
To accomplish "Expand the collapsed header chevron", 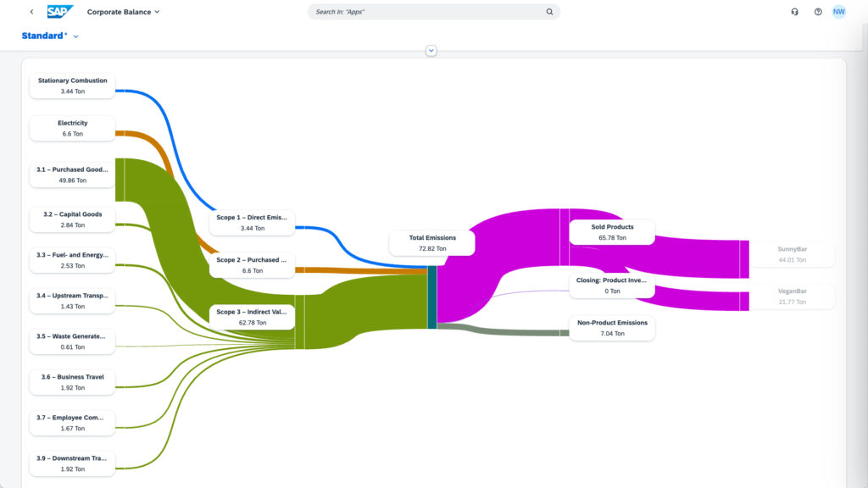I will tap(431, 51).
